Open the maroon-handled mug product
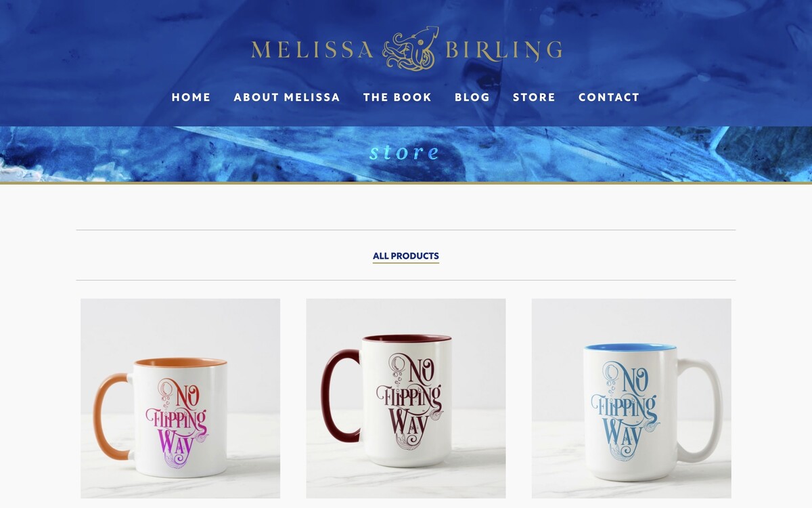The height and width of the screenshot is (508, 812). click(406, 398)
